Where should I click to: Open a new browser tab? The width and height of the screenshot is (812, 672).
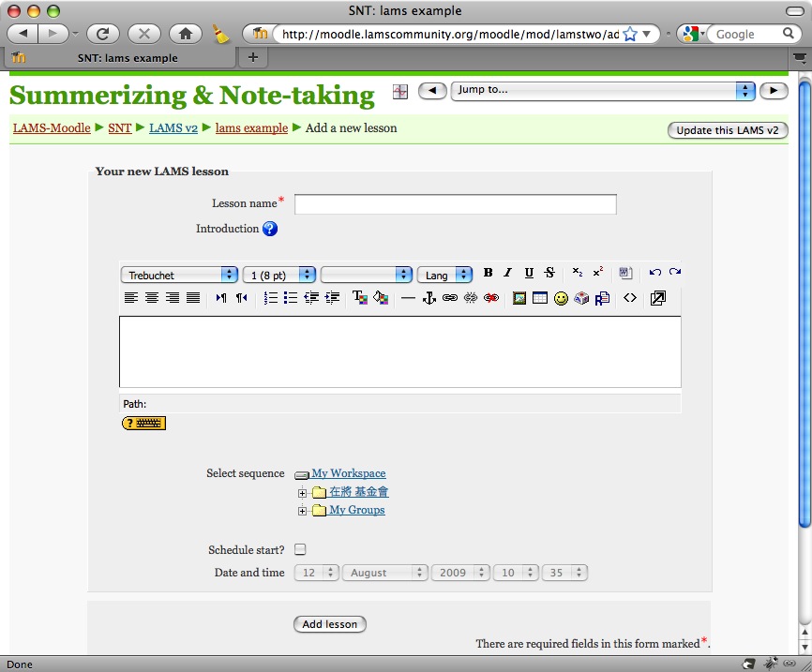251,57
